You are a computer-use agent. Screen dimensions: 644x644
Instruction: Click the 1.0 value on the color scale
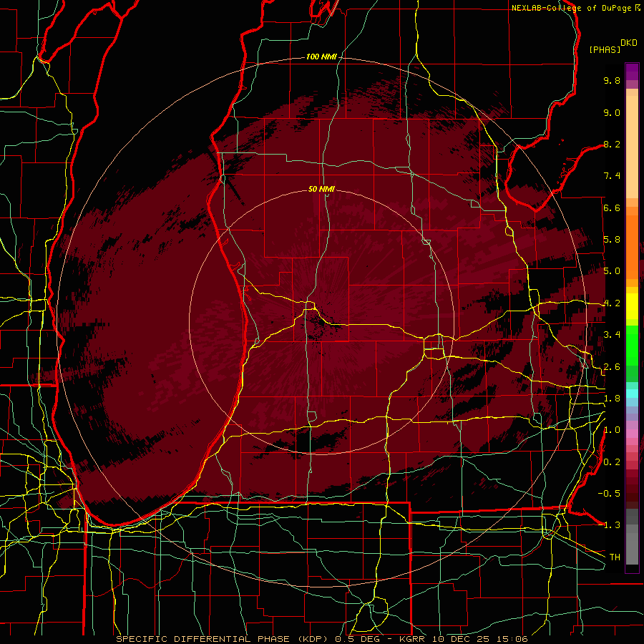click(x=612, y=430)
